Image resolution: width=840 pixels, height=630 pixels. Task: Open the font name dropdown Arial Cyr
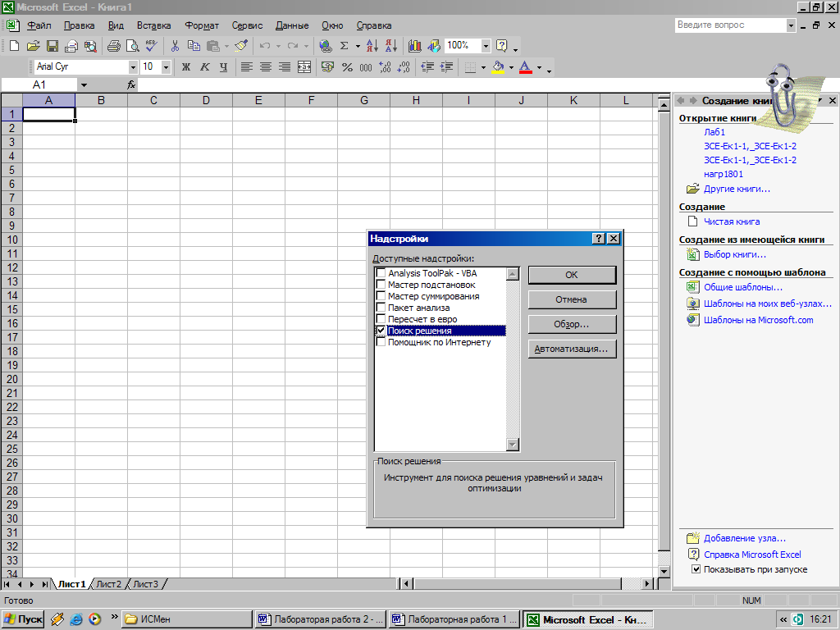click(x=133, y=67)
